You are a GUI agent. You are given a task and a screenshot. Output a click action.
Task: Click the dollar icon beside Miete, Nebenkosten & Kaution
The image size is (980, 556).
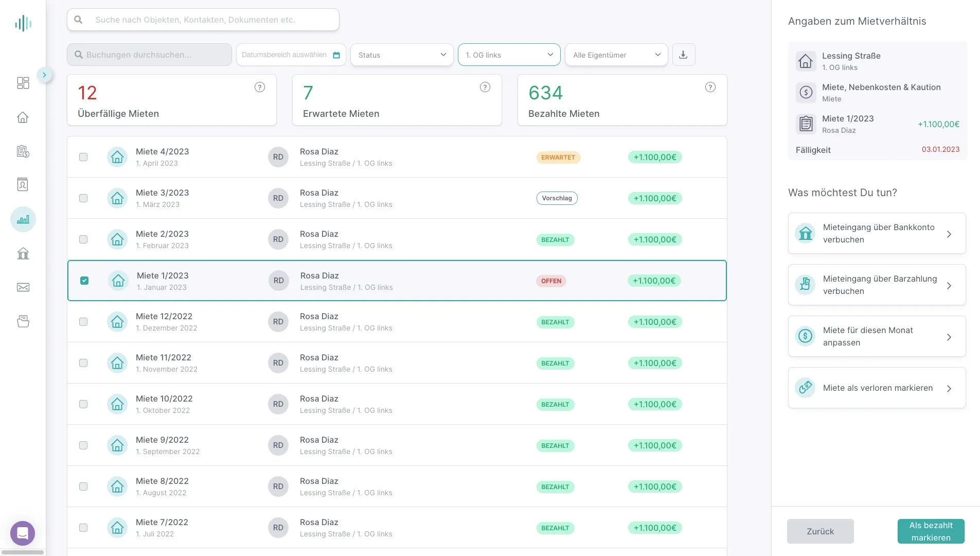click(x=806, y=93)
